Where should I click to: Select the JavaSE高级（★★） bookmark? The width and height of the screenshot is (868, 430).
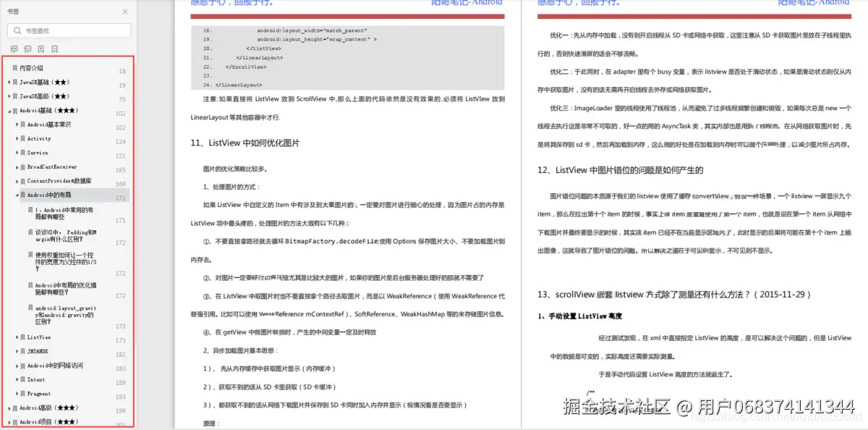(x=44, y=96)
